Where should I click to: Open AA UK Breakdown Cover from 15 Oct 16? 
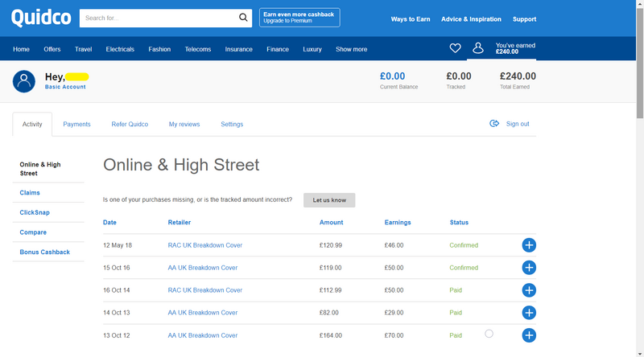pos(203,268)
